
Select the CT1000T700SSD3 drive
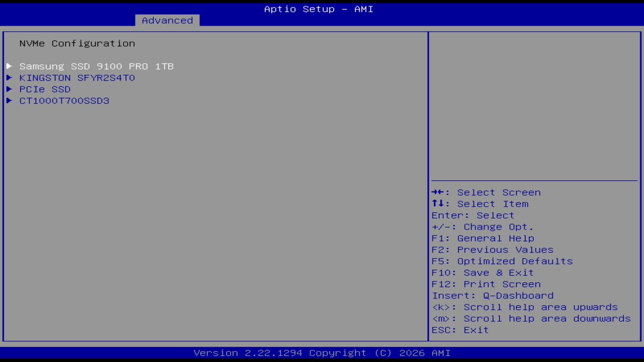pyautogui.click(x=64, y=101)
